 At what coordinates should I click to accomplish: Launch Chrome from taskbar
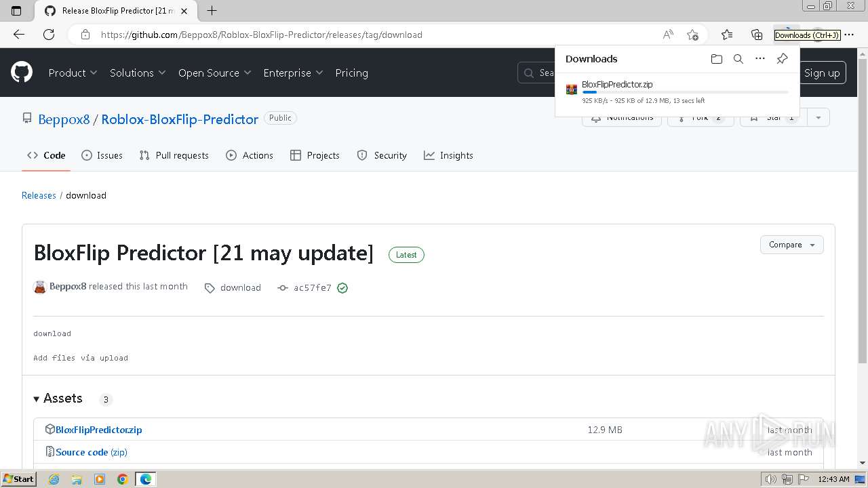pos(122,479)
